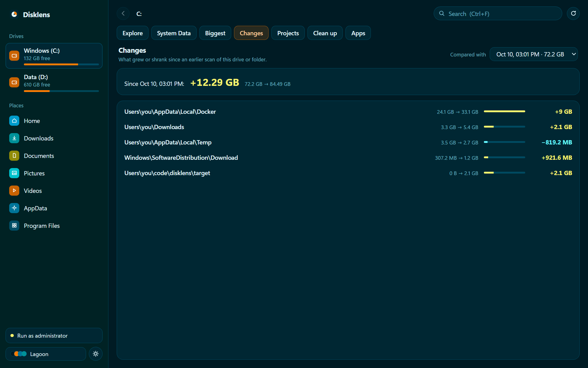Switch to the System Data tab
The image size is (588, 368).
coord(174,33)
